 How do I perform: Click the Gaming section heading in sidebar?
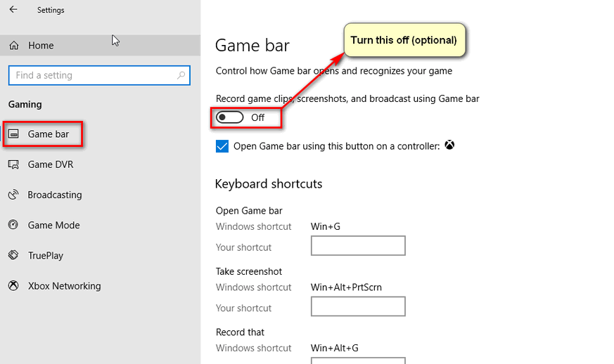[25, 105]
